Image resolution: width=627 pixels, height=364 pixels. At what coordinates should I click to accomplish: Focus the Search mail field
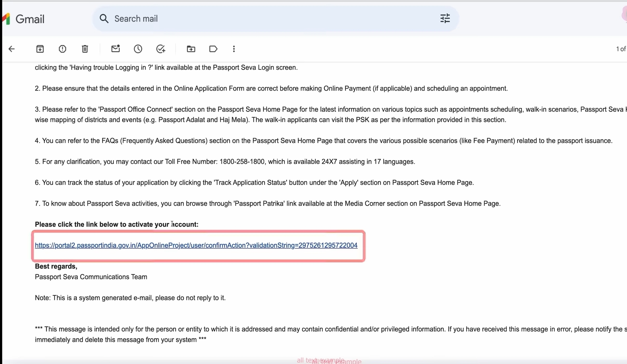click(275, 19)
